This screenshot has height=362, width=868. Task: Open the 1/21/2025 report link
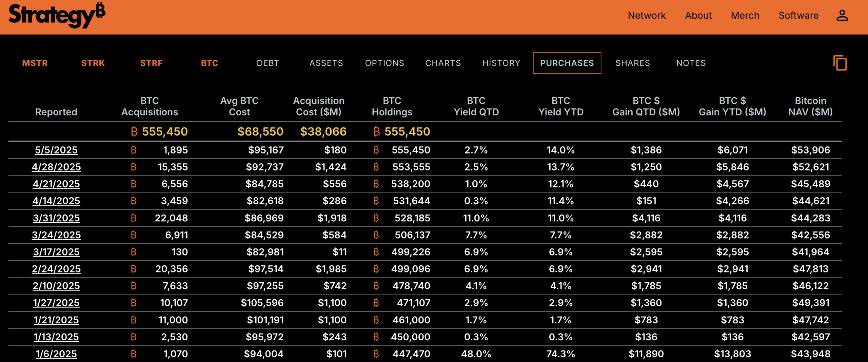pos(56,320)
